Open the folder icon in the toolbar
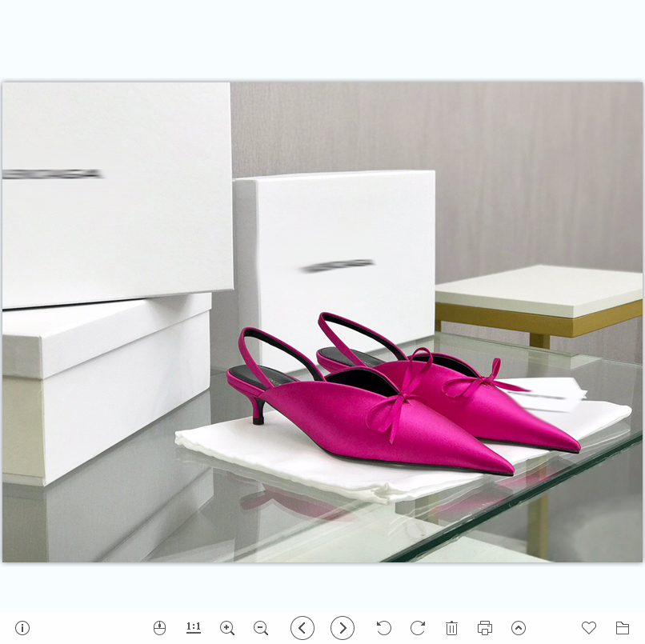The height and width of the screenshot is (644, 645). point(623,628)
